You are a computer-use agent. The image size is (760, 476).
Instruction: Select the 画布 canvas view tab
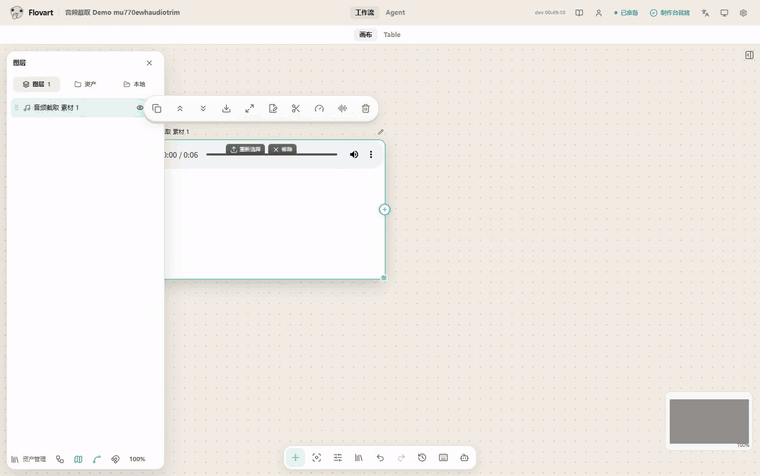click(365, 34)
